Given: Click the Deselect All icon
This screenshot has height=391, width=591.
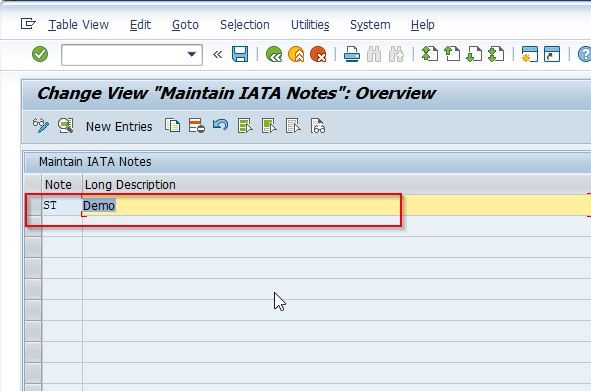Looking at the screenshot, I should (x=293, y=126).
